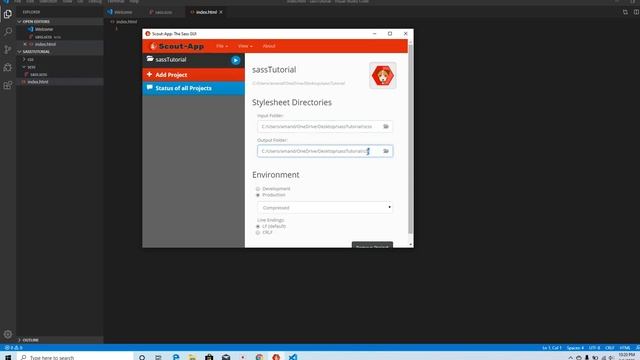Viewport: 640px width, 360px height.
Task: Open the Explorer view in VS Code activity bar
Action: coord(8,14)
